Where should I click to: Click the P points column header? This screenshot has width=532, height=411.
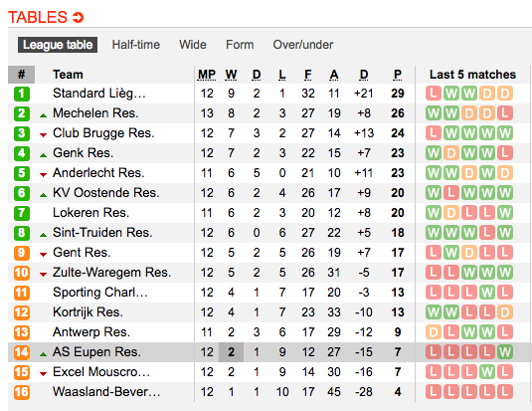pos(398,75)
